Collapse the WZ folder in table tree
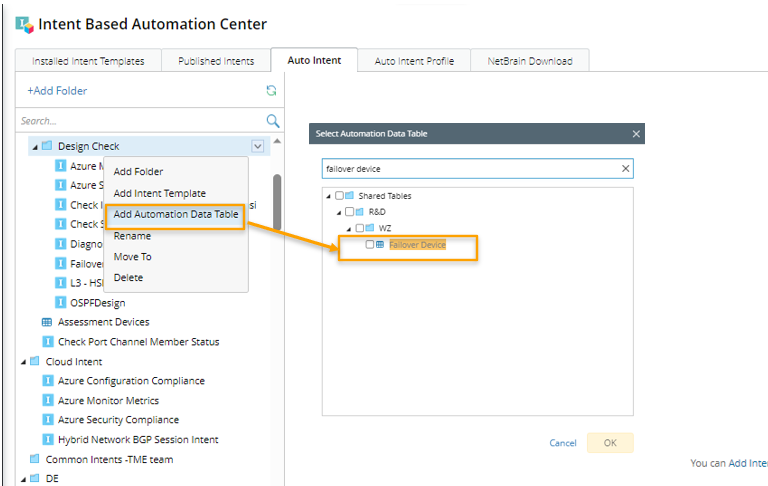The height and width of the screenshot is (486, 768). coord(349,228)
